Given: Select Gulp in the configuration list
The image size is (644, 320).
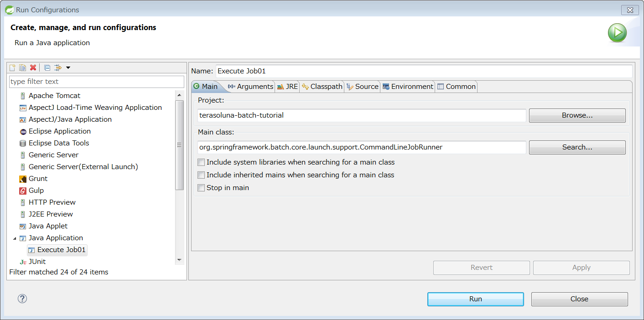Looking at the screenshot, I should pyautogui.click(x=36, y=191).
